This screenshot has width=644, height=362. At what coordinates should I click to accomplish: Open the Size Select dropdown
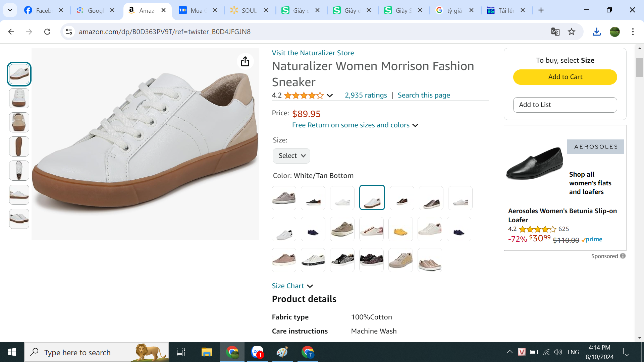pos(291,156)
